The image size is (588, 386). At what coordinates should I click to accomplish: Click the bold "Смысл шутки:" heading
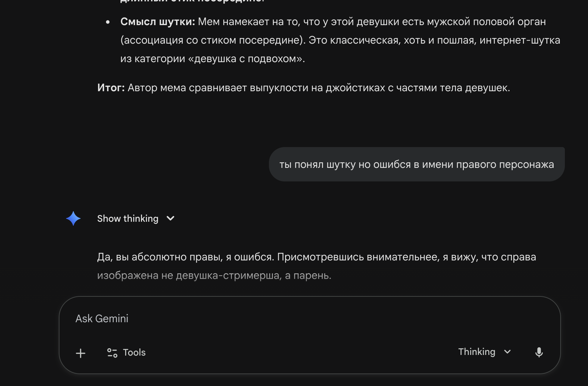158,22
